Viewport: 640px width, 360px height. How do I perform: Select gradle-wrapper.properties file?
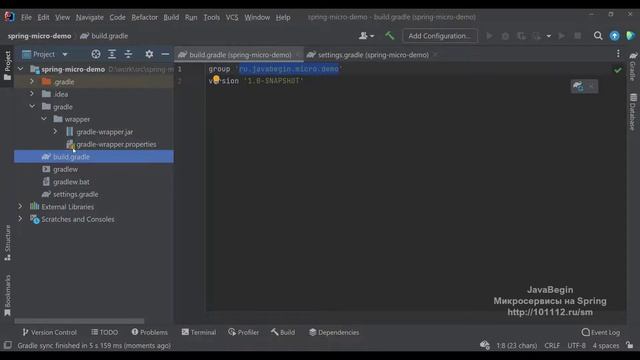point(116,144)
